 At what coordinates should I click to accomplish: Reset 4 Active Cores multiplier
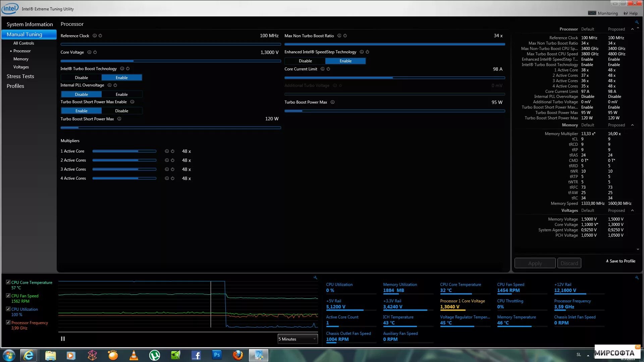point(172,178)
